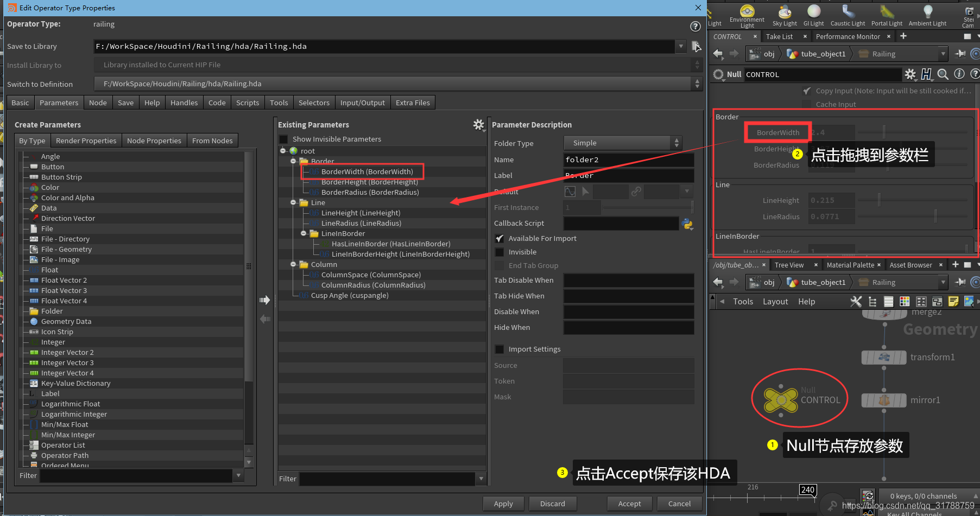Enable Show Invisible Parameters

(283, 139)
